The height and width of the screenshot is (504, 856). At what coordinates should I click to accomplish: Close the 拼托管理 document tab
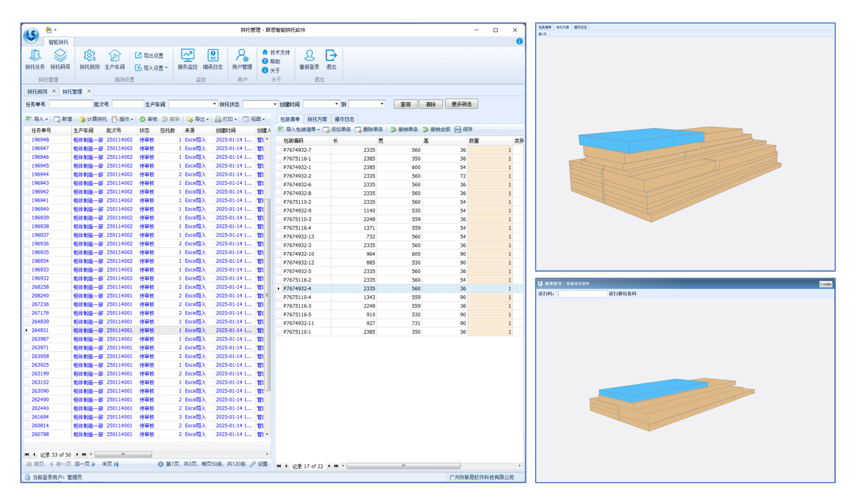coord(89,91)
